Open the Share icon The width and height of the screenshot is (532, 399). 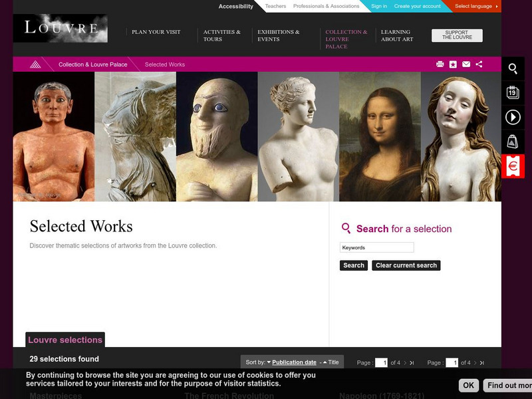click(x=479, y=64)
